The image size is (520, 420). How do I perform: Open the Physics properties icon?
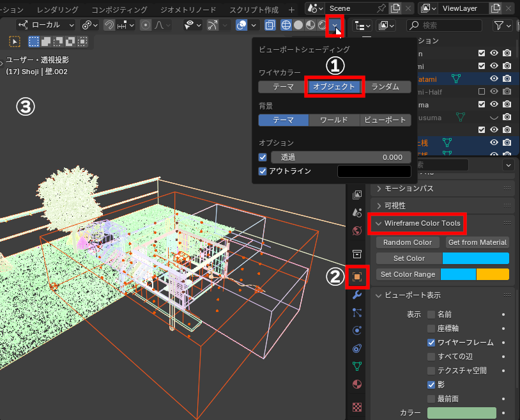[x=356, y=331]
